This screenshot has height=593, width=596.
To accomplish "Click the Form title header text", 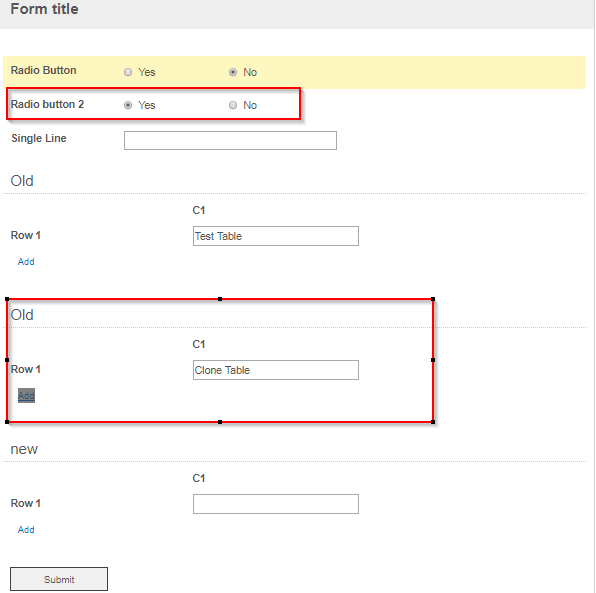I will [44, 9].
